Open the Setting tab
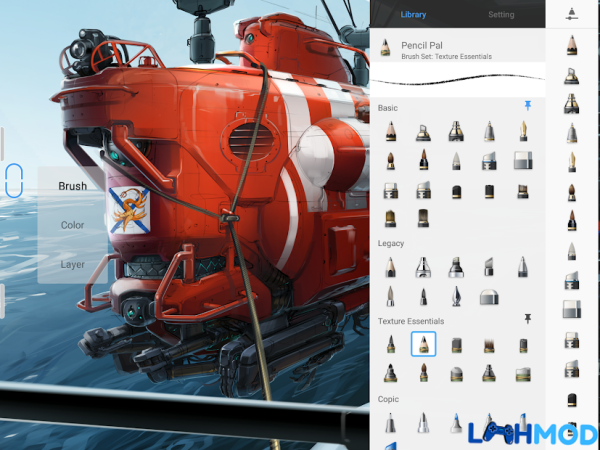 (501, 15)
